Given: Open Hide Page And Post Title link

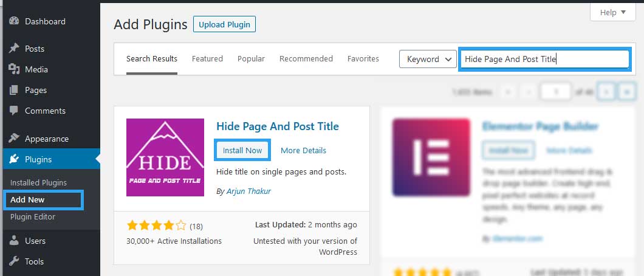Looking at the screenshot, I should [277, 126].
